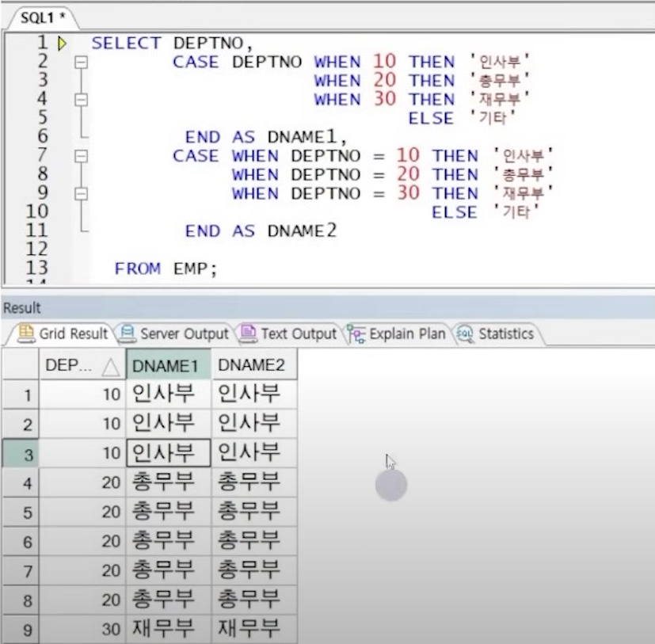The height and width of the screenshot is (644, 655).
Task: Click DNAME1 cell '총무부' in row 5
Action: (x=169, y=512)
